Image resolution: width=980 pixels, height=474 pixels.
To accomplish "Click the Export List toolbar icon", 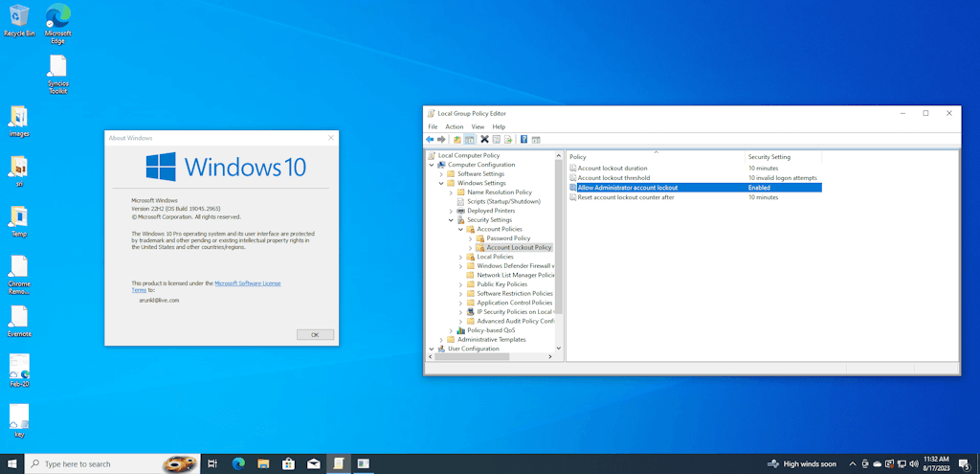I will tap(508, 140).
